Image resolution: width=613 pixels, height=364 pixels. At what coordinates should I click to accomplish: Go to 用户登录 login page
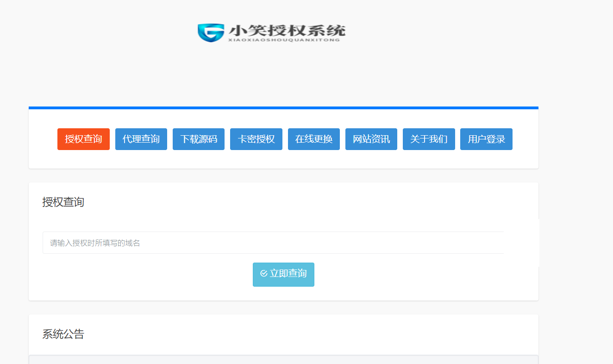click(x=486, y=139)
